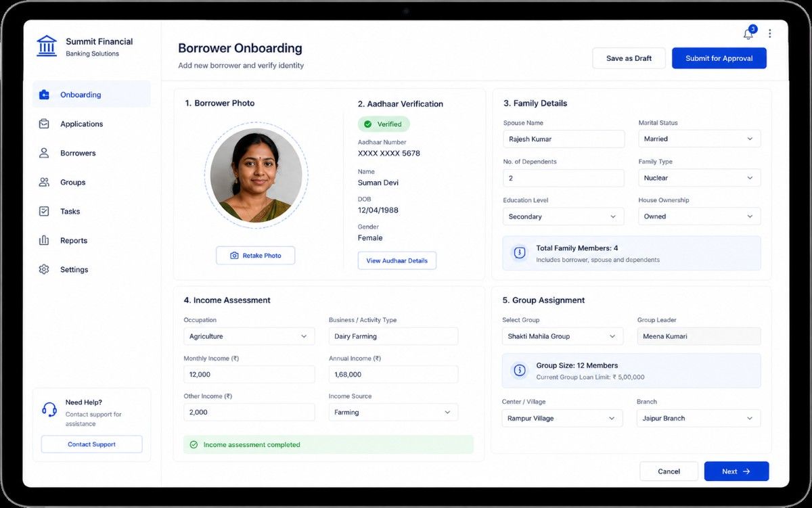812x508 pixels.
Task: Open the Tasks page
Action: (91, 211)
